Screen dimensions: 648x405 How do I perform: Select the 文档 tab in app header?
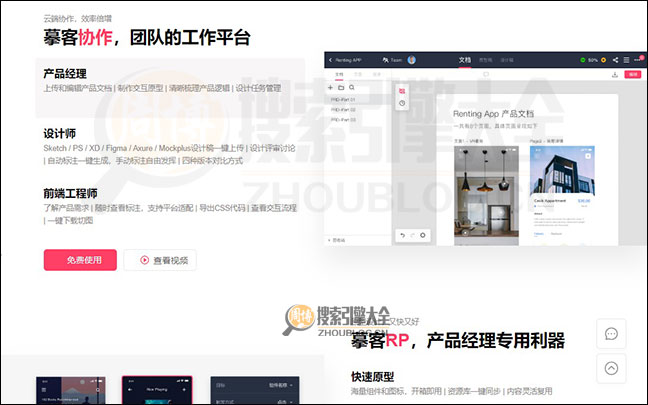[465, 60]
